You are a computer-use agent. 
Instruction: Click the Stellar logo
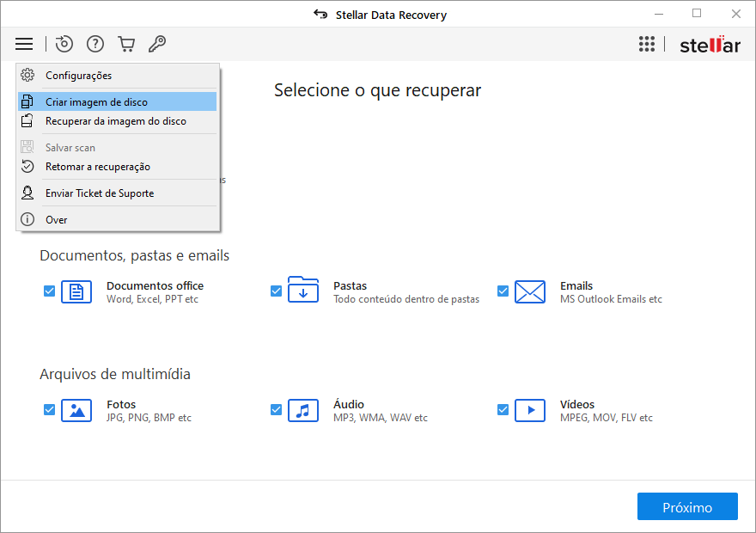[x=709, y=45]
